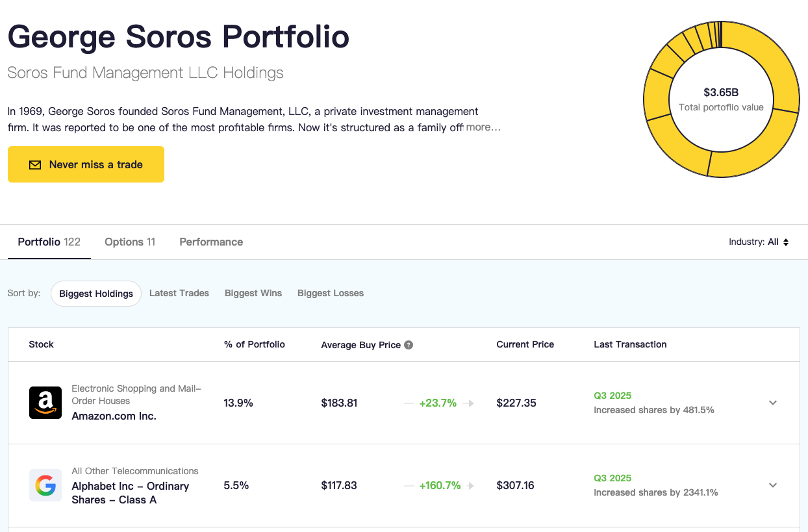Select the Portfolio tab
The image size is (808, 532).
coord(49,242)
